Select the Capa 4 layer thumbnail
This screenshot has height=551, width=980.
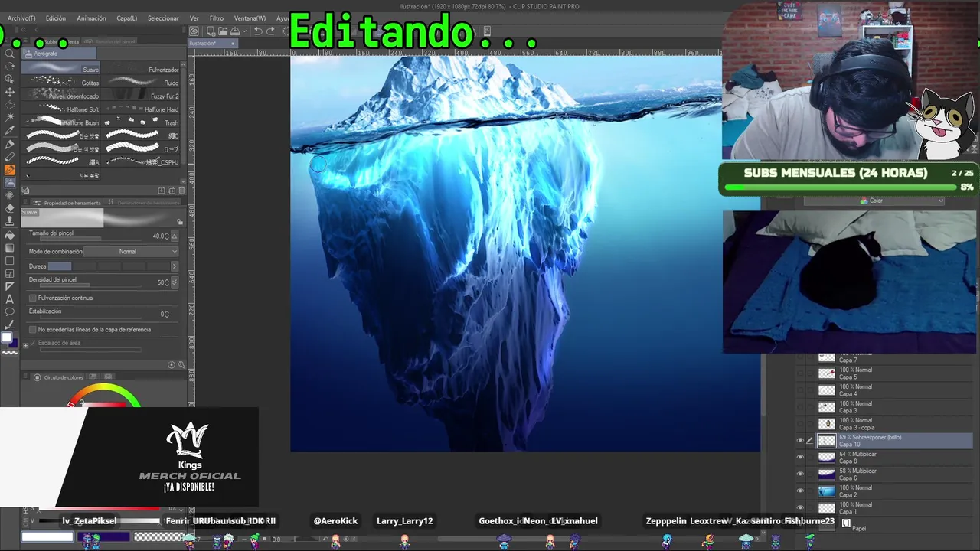827,390
